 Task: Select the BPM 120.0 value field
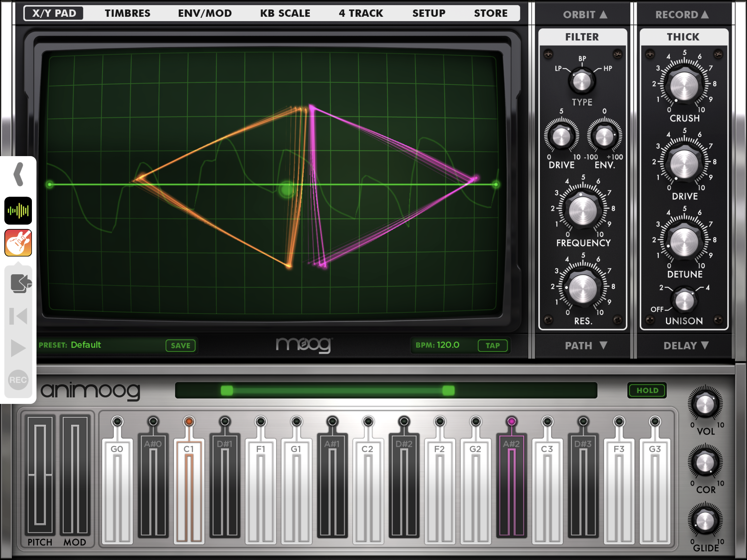pos(448,345)
